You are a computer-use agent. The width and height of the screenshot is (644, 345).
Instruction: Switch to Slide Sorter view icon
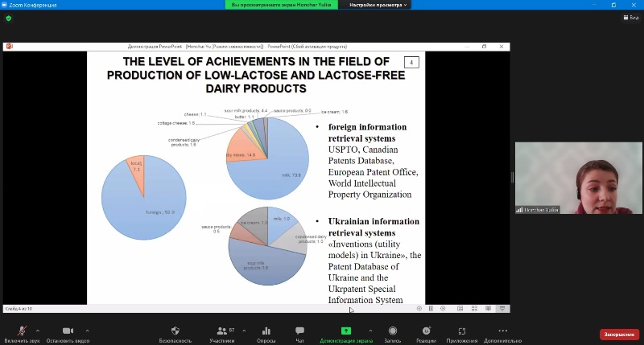click(474, 309)
